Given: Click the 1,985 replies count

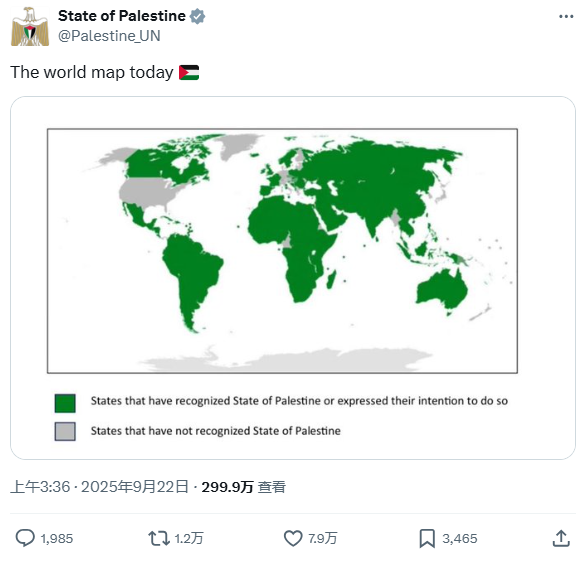Looking at the screenshot, I should coord(57,539).
